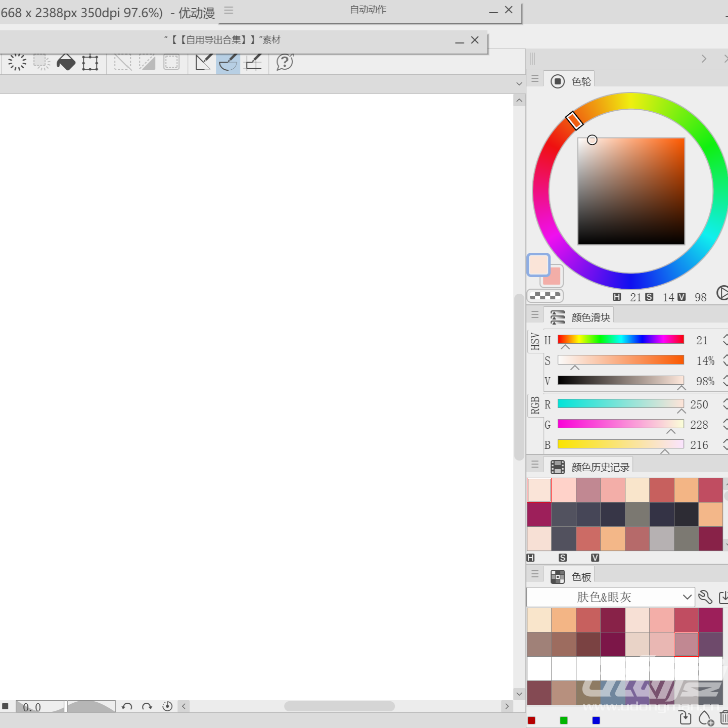
Task: Click the horizontal canvas scrollbar thumb
Action: coord(339,706)
